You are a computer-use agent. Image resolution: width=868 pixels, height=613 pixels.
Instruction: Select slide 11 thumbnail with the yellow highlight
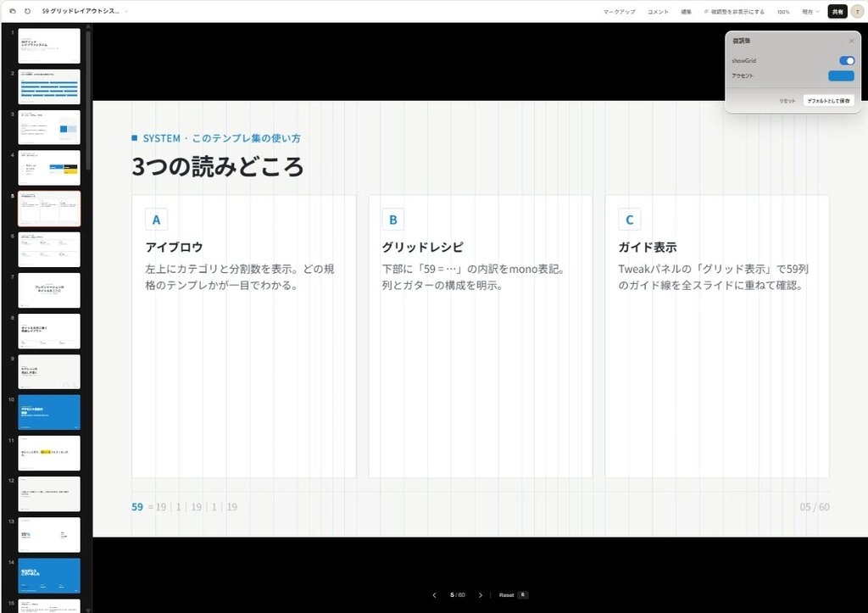(49, 453)
